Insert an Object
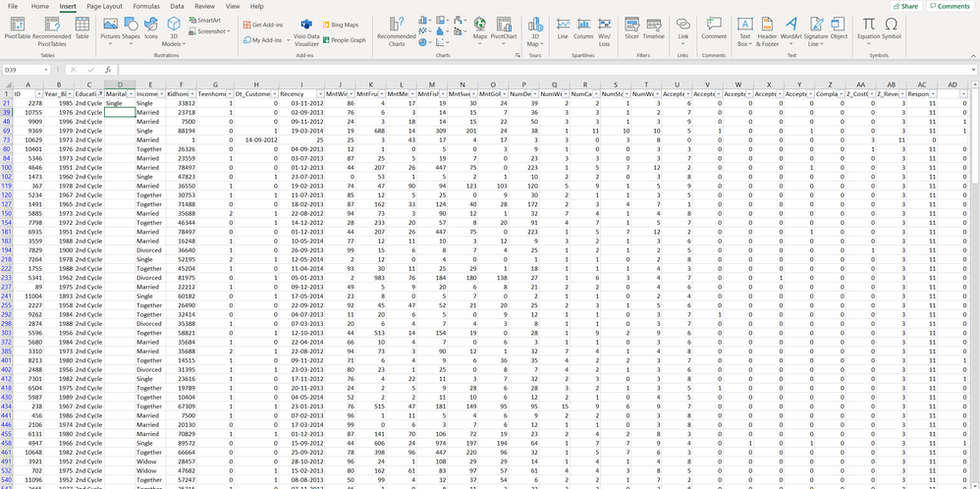Viewport: 980px width, 489px height. click(839, 28)
